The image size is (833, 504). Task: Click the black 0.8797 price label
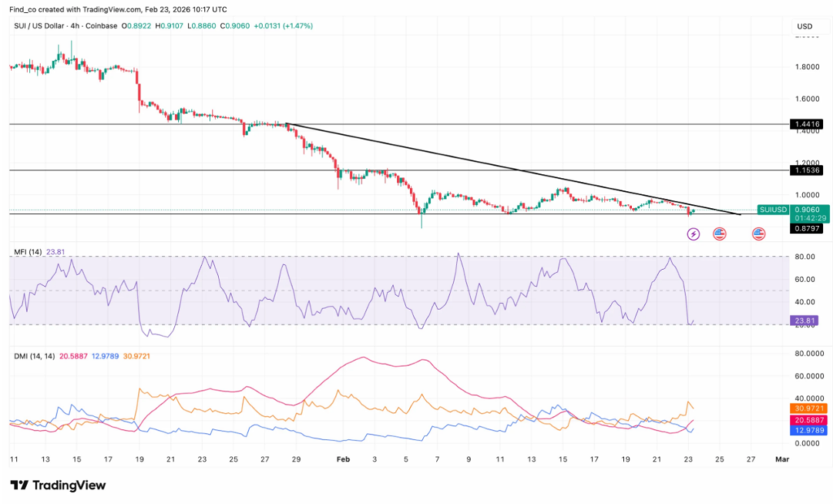(809, 229)
